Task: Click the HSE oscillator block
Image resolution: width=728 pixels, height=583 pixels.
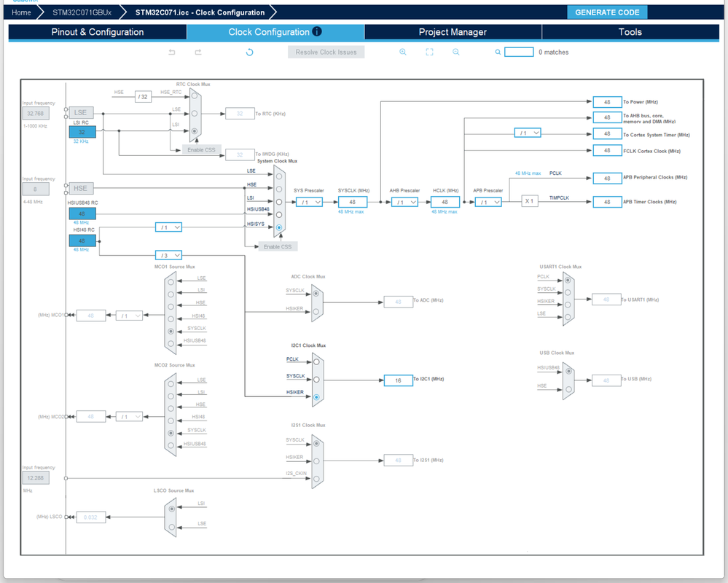Action: [x=80, y=189]
